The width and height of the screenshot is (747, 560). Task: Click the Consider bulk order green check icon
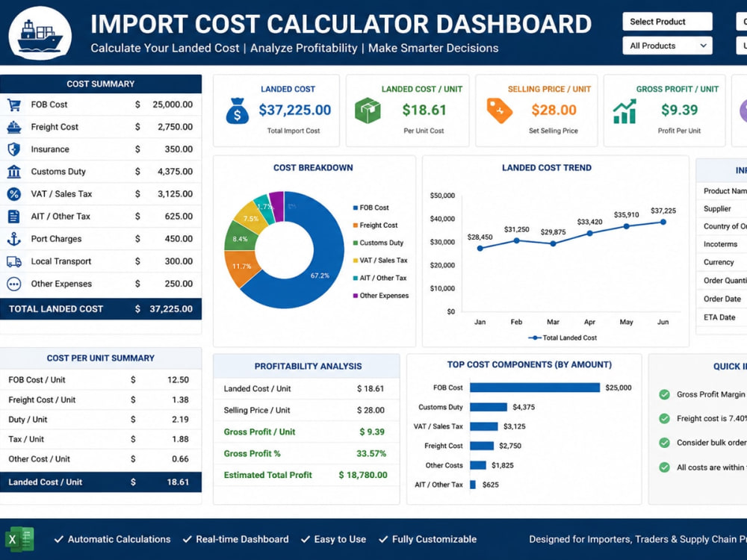664,443
